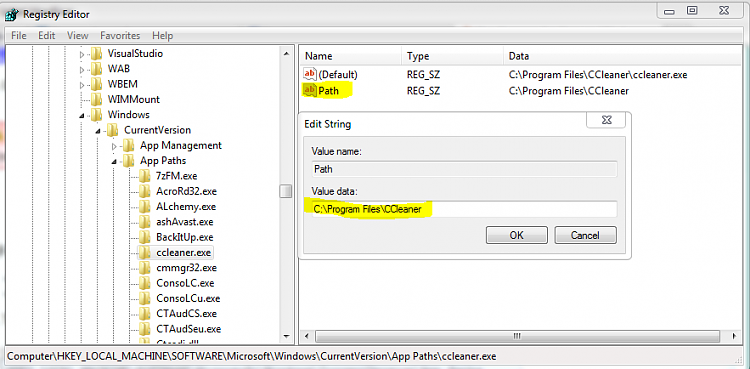This screenshot has height=369, width=750.
Task: Expand the App Management key
Action: (x=114, y=146)
